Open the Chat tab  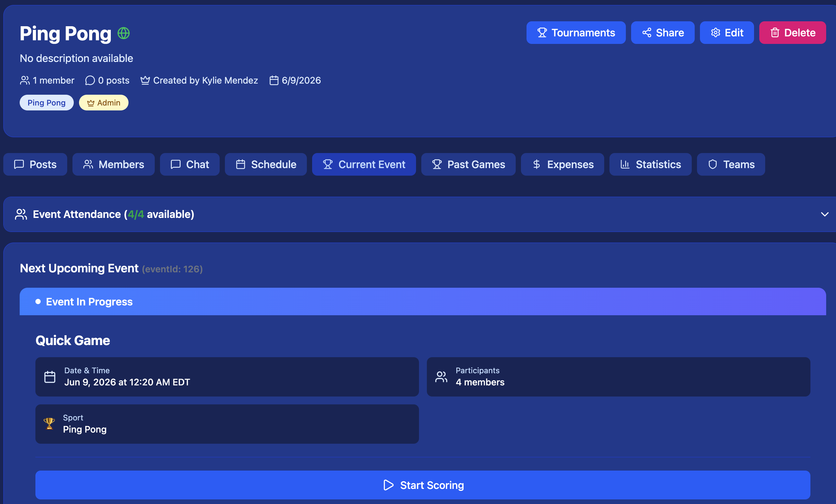190,165
